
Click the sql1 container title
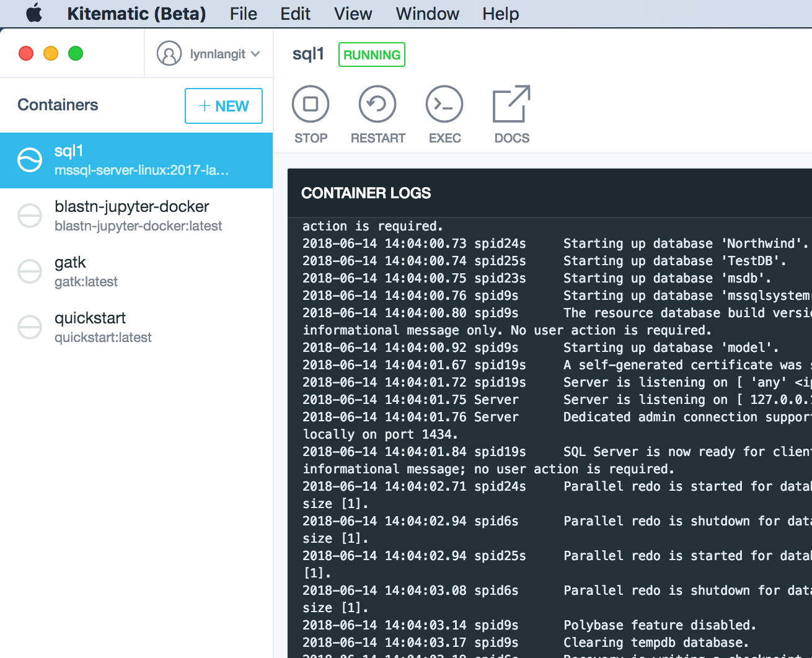point(308,54)
